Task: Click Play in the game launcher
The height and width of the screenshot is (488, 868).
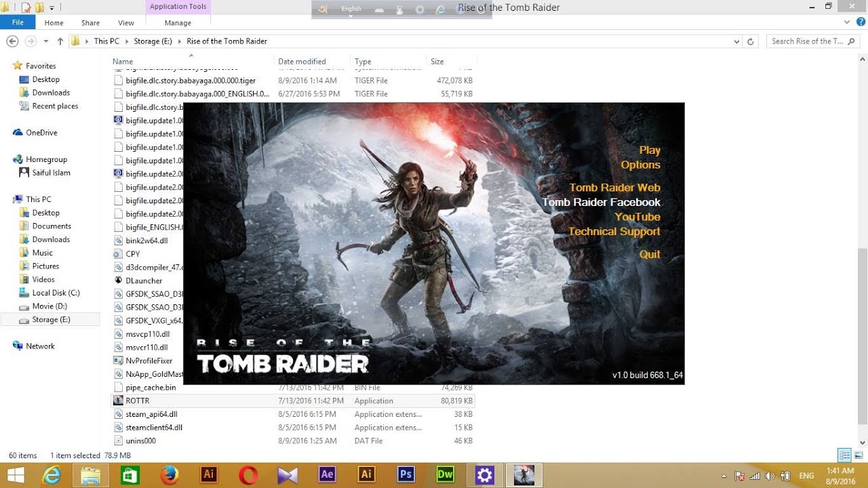Action: (650, 150)
